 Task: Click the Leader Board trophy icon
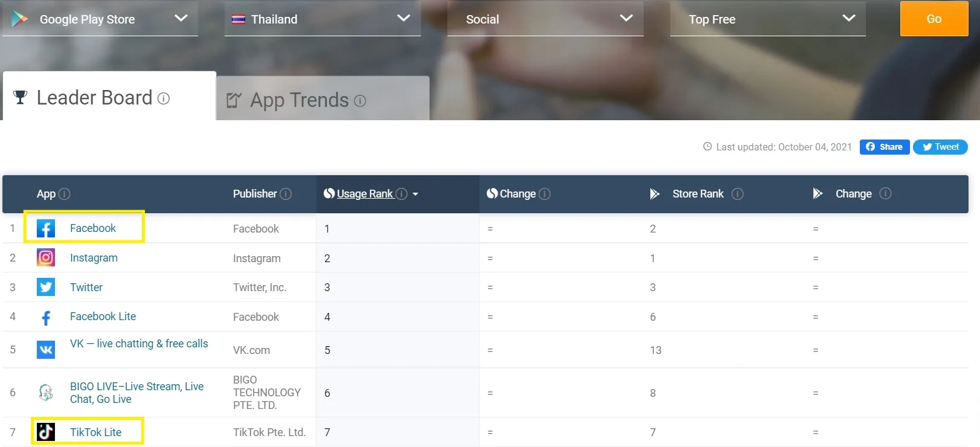pos(20,97)
